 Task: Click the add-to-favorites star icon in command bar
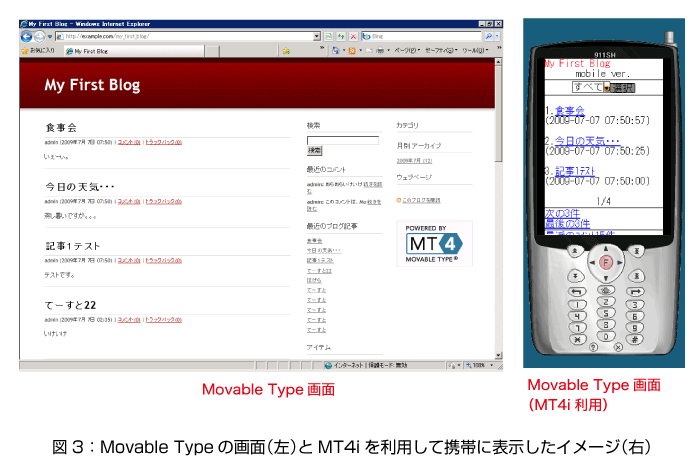point(286,51)
